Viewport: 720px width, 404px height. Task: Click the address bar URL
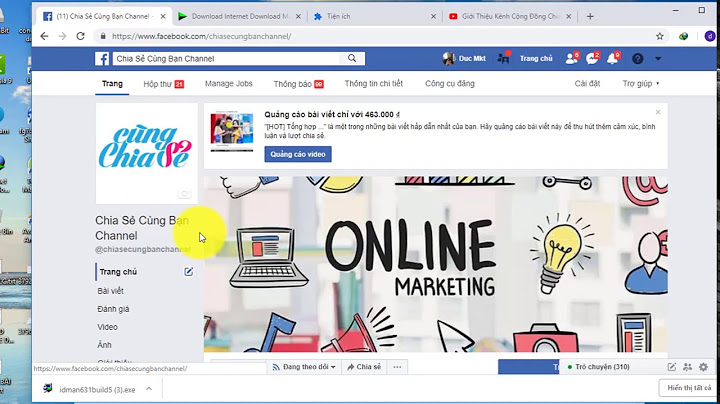click(x=202, y=36)
